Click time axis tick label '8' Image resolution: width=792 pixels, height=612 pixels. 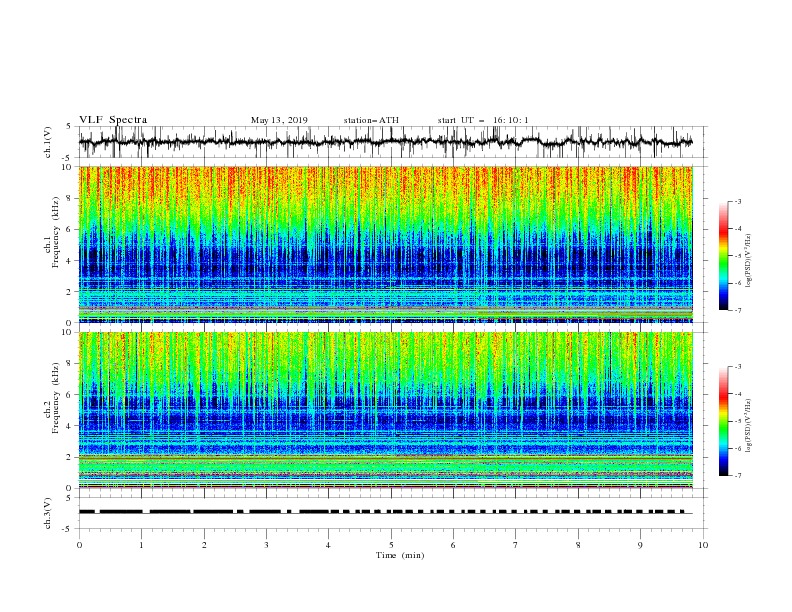pyautogui.click(x=578, y=545)
